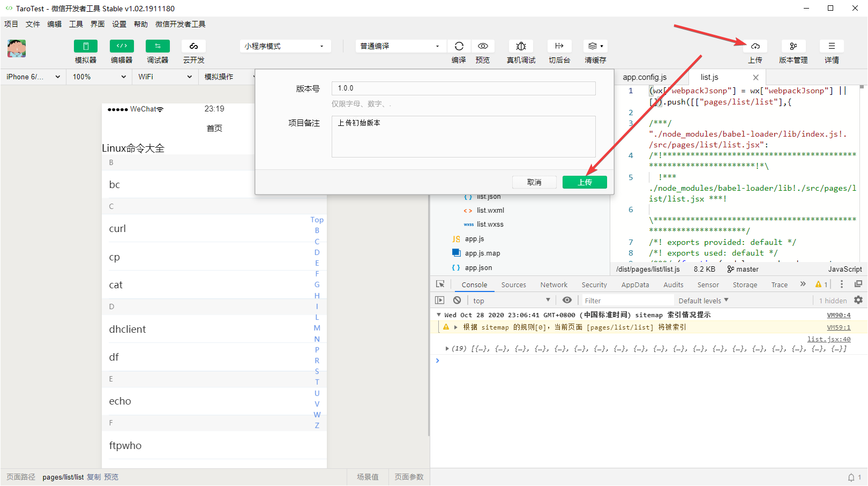The width and height of the screenshot is (868, 486).
Task: Toggle the simulator (模拟器) panel button
Action: tap(86, 46)
